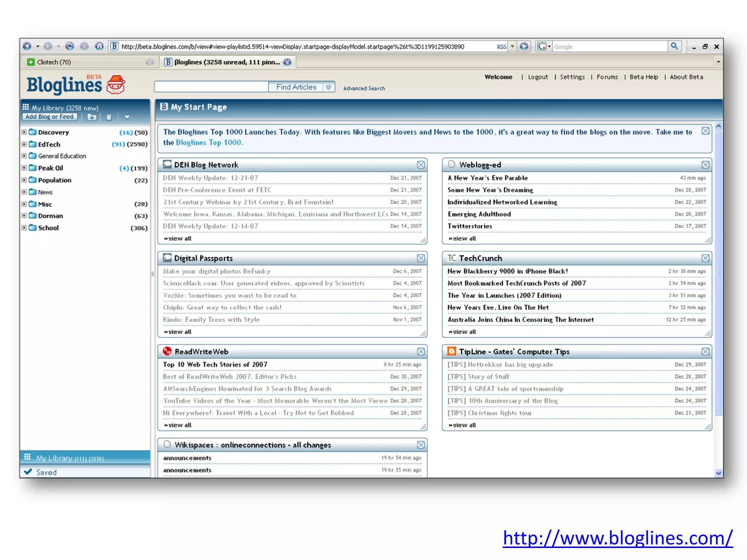Click the browser Stop loading button
747x560 pixels.
[84, 46]
